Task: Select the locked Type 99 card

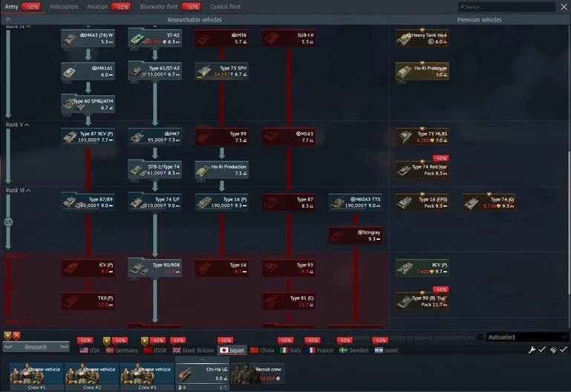Action: click(x=222, y=137)
